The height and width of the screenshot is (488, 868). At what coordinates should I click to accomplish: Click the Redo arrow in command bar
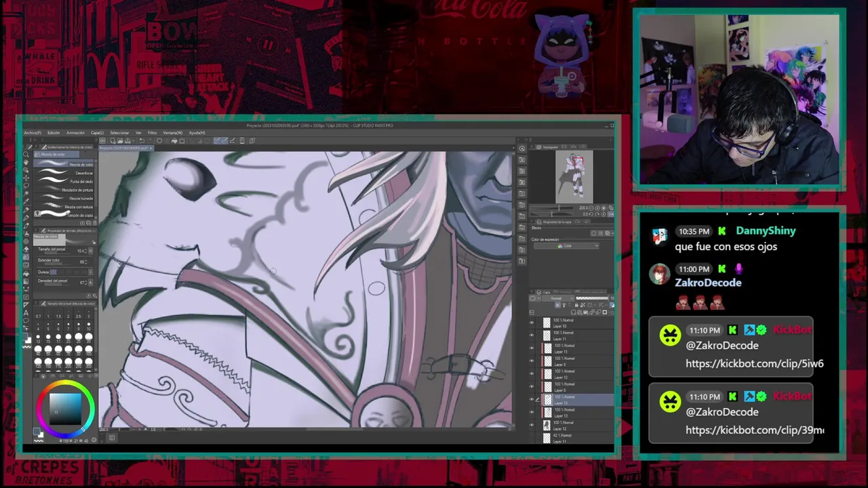coord(149,141)
